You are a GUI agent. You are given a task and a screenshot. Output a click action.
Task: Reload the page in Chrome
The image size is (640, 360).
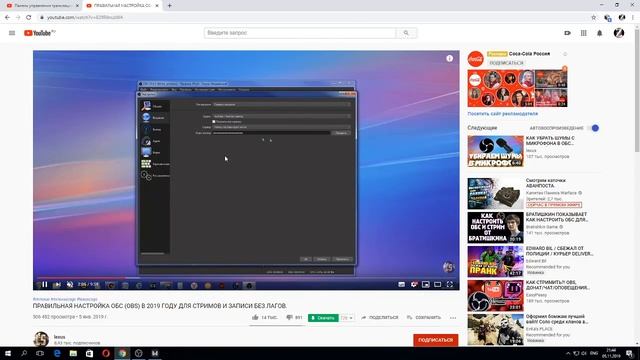coord(29,17)
